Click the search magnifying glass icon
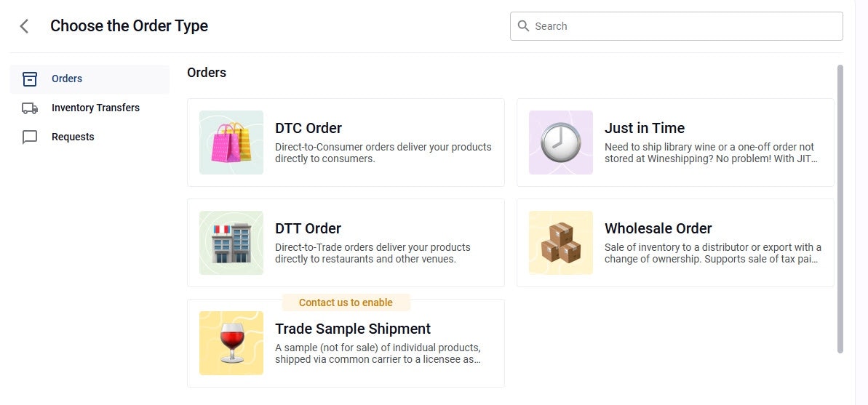This screenshot has width=868, height=405. click(523, 26)
